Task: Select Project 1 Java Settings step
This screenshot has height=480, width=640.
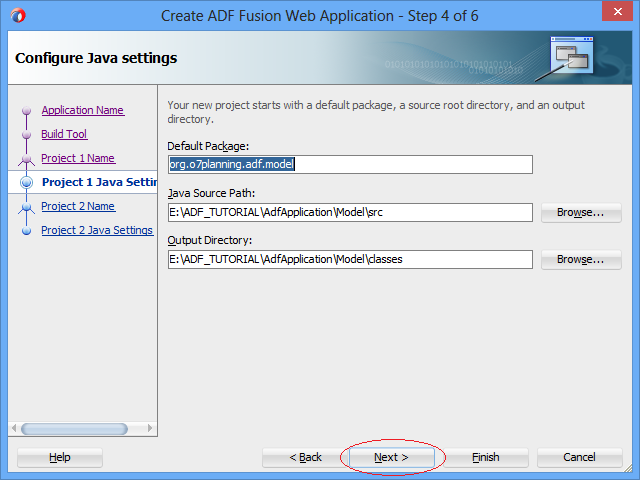Action: click(99, 182)
